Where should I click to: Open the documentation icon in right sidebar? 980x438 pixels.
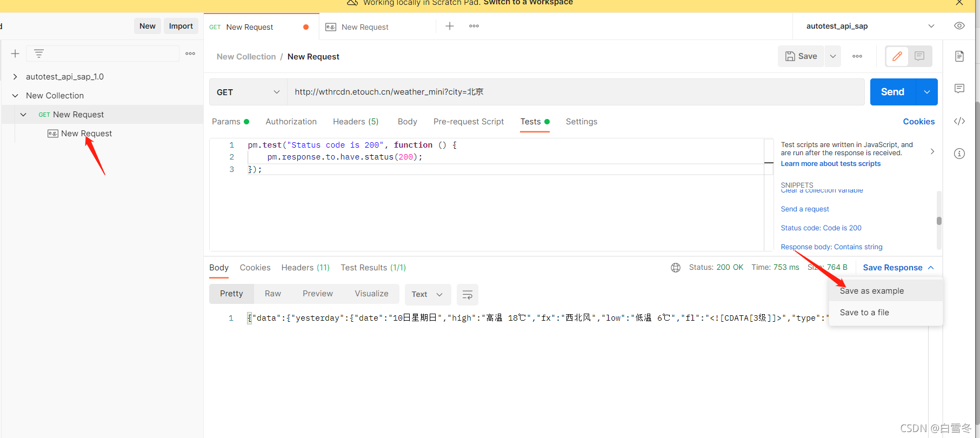[x=959, y=56]
